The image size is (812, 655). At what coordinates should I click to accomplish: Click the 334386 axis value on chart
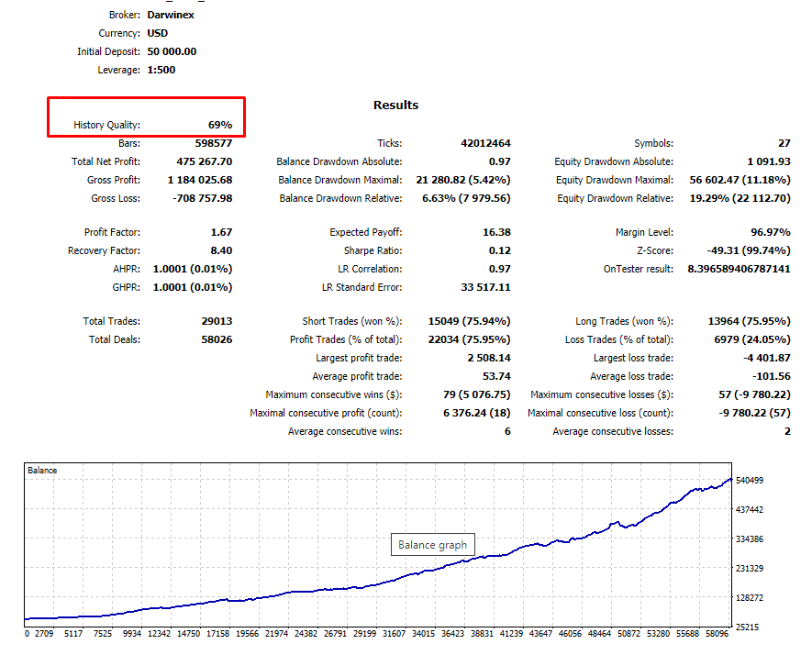click(750, 539)
